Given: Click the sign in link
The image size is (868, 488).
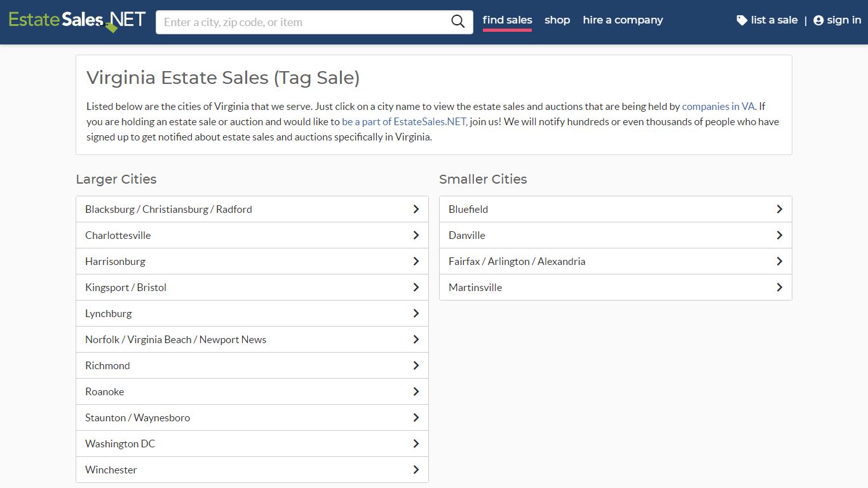Looking at the screenshot, I should (x=837, y=20).
